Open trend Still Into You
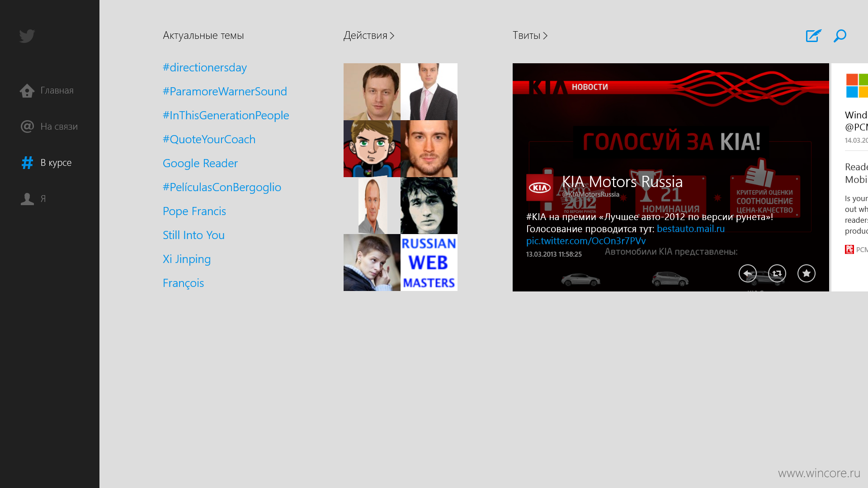Viewport: 868px width, 488px height. pos(193,235)
